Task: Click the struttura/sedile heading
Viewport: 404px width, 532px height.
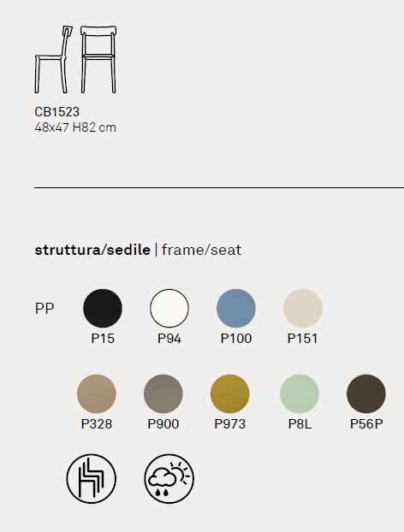Action: (x=92, y=250)
